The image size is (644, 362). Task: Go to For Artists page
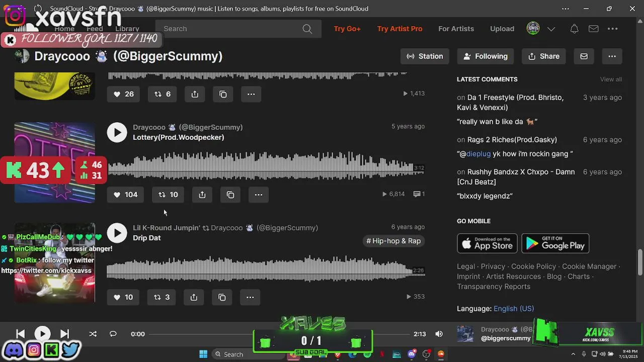click(456, 29)
